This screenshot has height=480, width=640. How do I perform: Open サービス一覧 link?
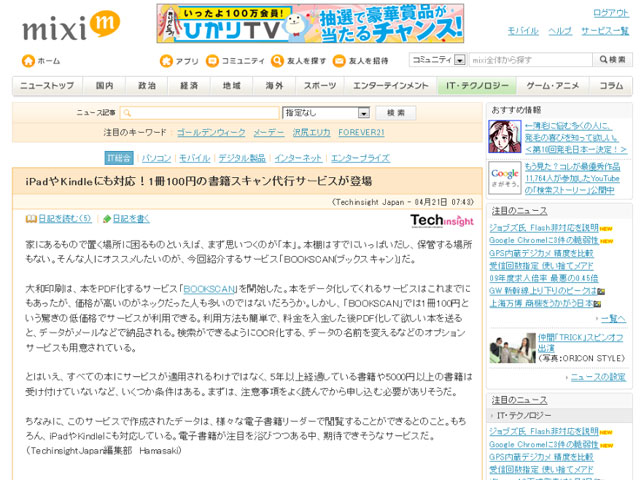pos(605,31)
